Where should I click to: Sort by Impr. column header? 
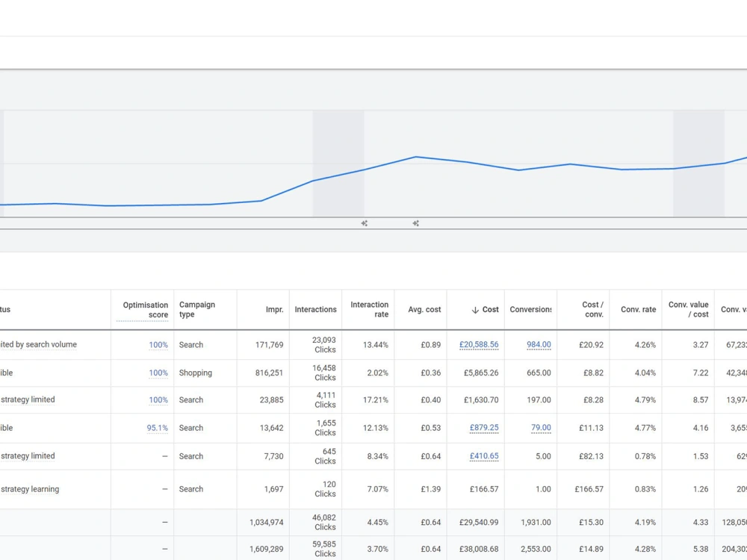pos(274,310)
